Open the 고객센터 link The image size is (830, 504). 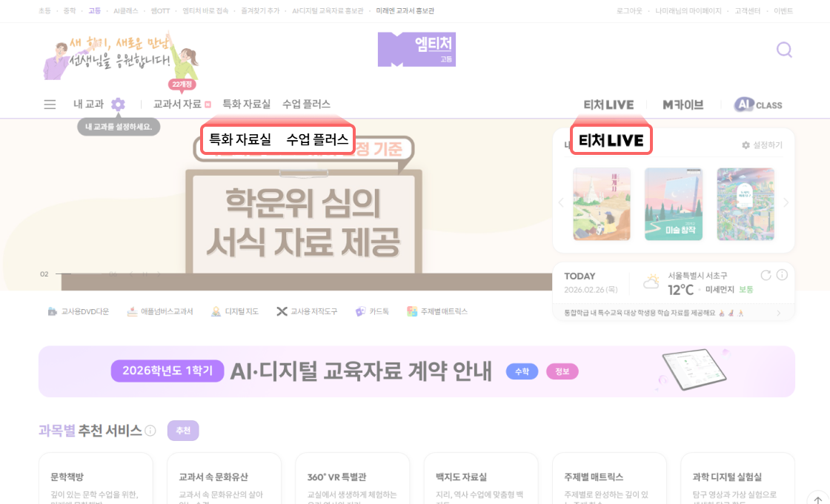point(748,10)
